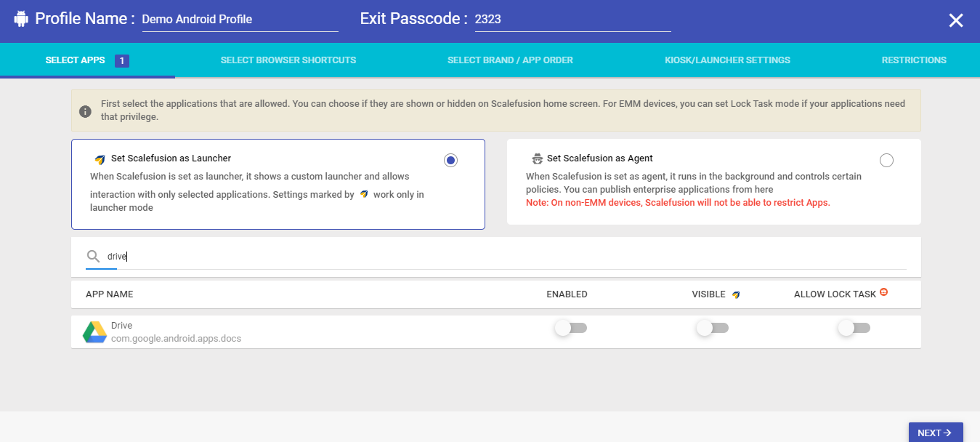Viewport: 980px width, 442px height.
Task: Select the Set Scalefusion as Agent radio button
Action: click(x=886, y=161)
